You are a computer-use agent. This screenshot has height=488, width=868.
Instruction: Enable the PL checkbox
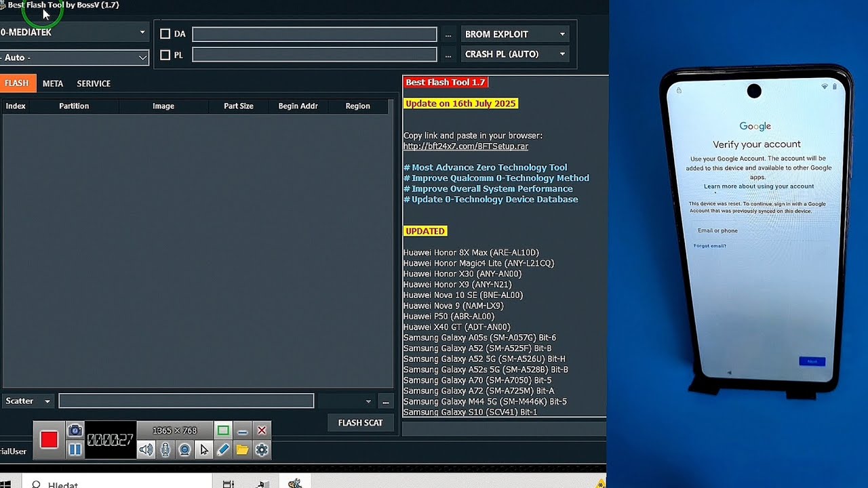[x=165, y=55]
